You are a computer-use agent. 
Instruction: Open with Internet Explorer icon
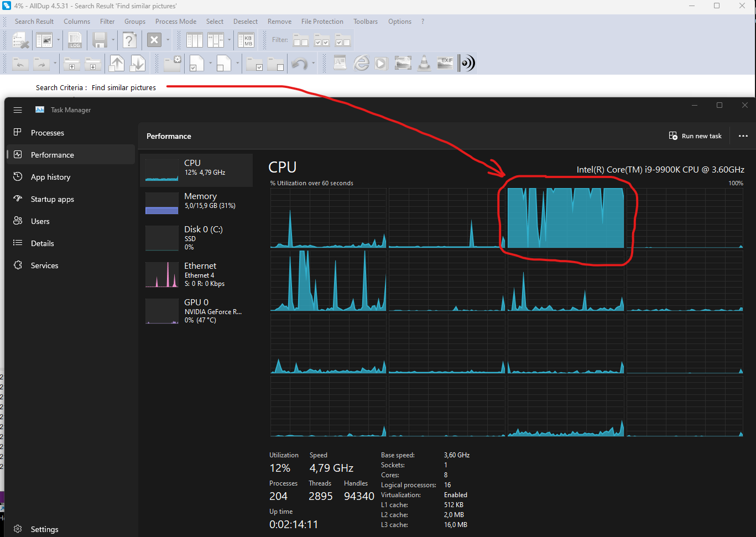tap(362, 63)
